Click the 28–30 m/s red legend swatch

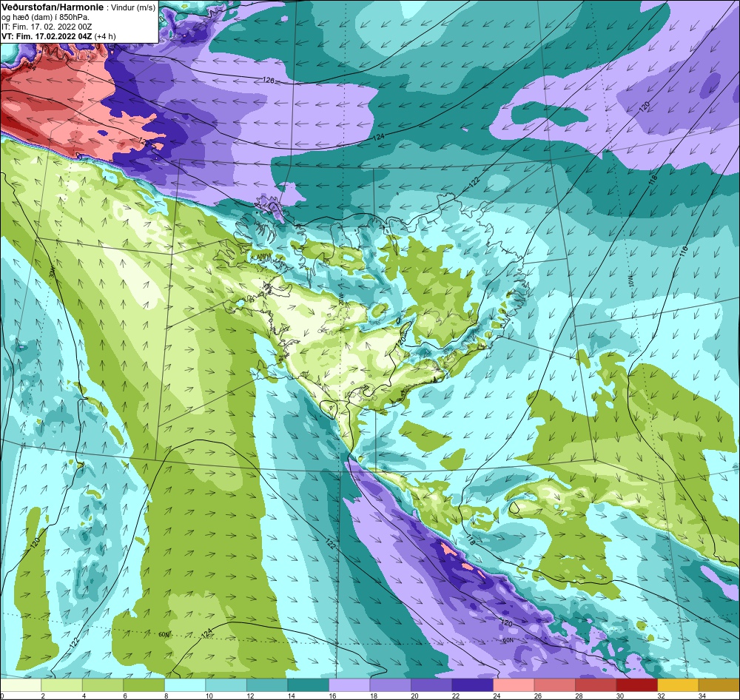pos(596,685)
